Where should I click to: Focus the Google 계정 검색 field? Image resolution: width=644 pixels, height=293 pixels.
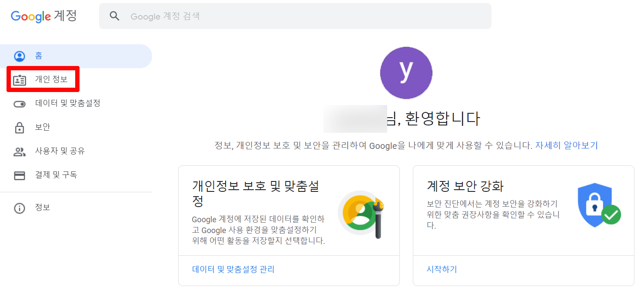295,16
